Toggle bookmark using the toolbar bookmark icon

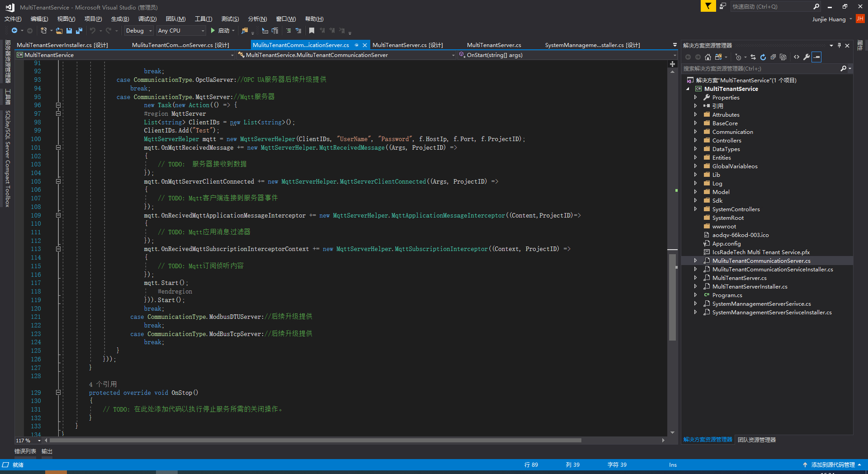coord(311,31)
